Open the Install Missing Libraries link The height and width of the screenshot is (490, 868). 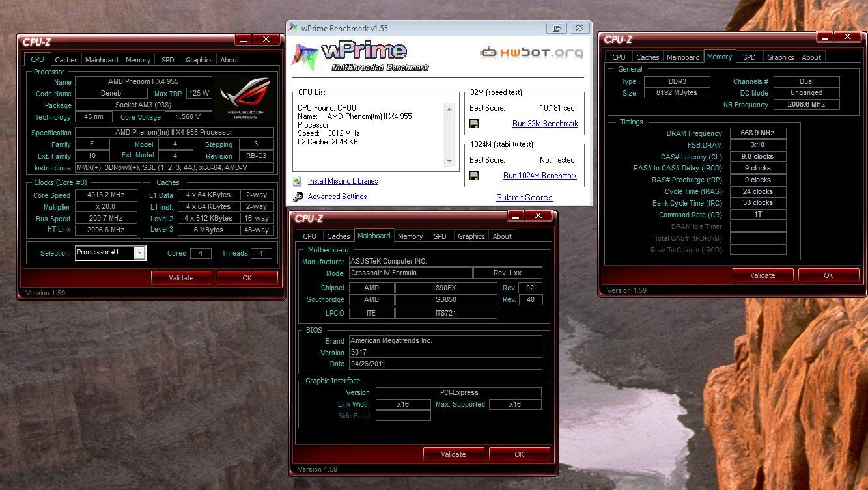(343, 182)
